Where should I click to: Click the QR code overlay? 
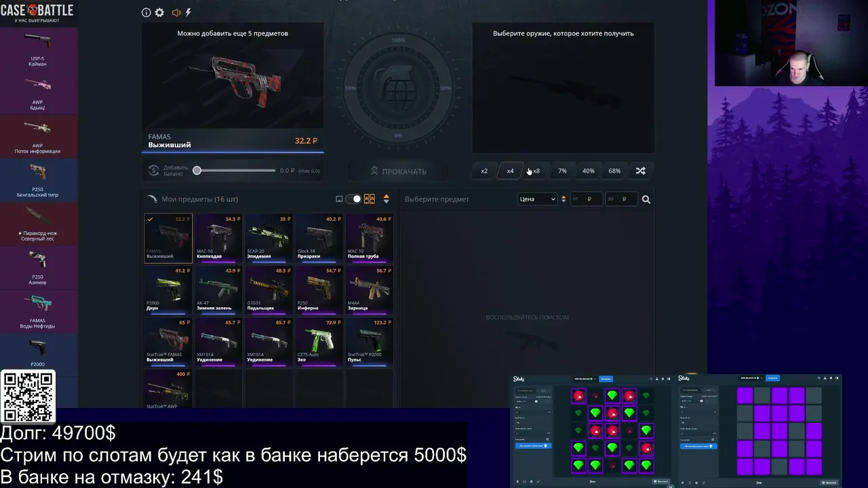[x=27, y=397]
